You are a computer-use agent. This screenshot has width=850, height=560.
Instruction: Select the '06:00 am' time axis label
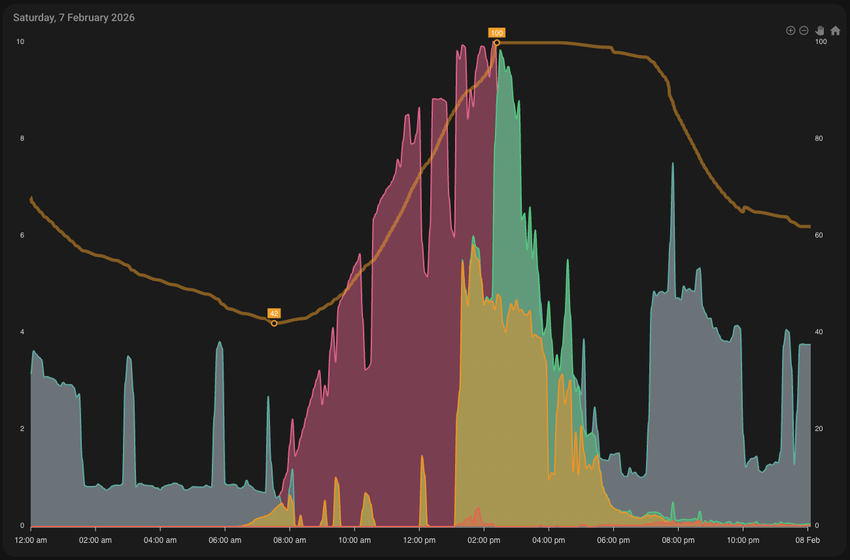tap(225, 540)
